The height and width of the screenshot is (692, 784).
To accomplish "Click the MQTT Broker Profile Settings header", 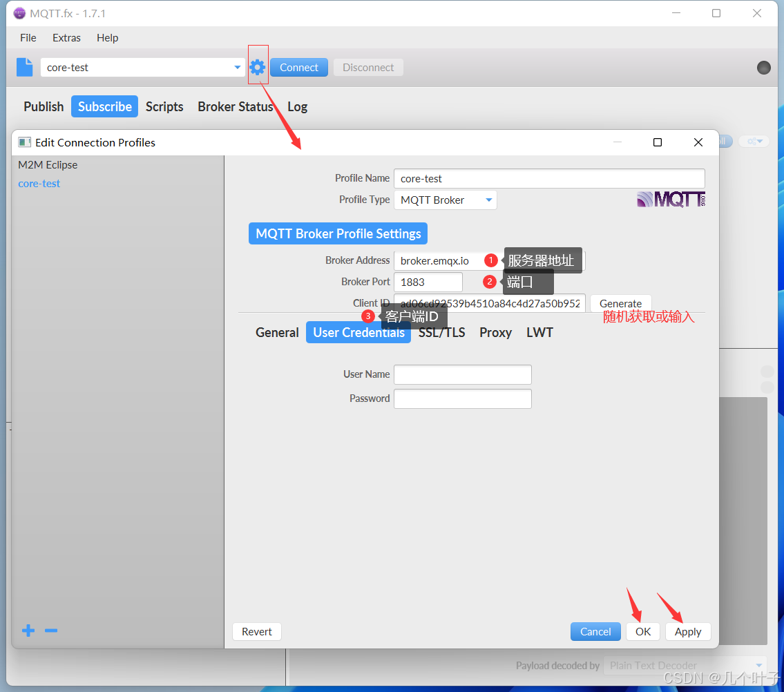I will click(338, 233).
